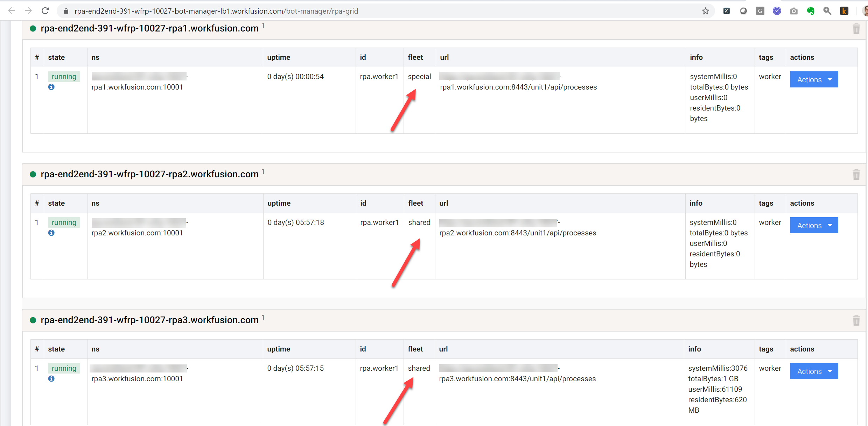Click the running badge in rpa1 table
Image resolution: width=868 pixels, height=426 pixels.
click(x=64, y=77)
